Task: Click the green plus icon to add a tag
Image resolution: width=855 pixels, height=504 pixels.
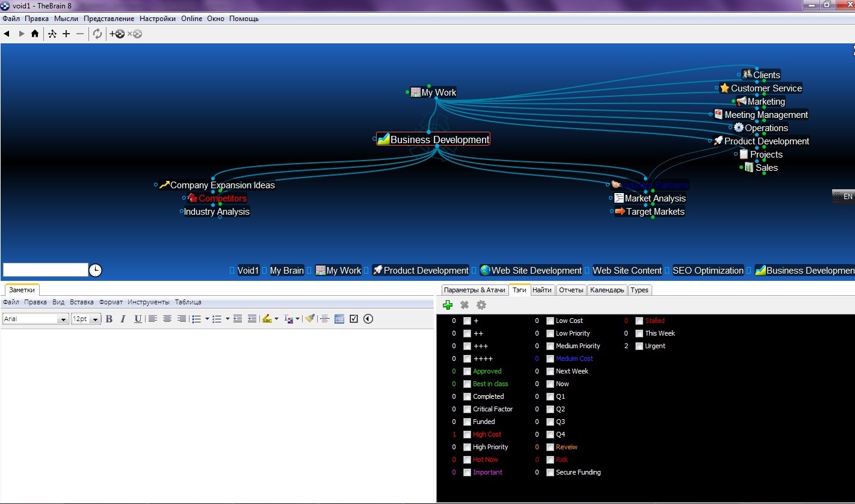Action: 448,305
